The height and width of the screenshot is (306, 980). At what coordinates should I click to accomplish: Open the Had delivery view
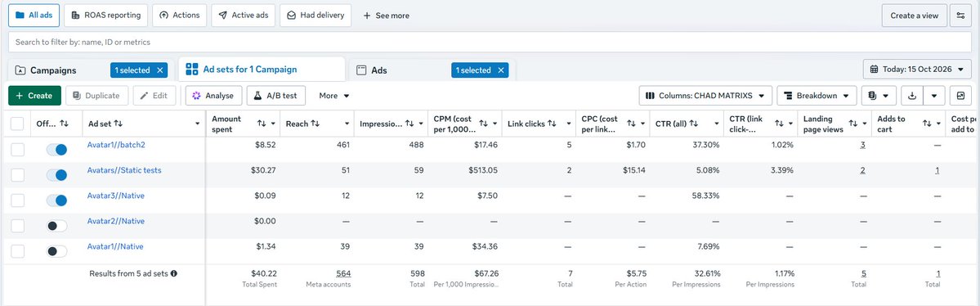click(315, 16)
